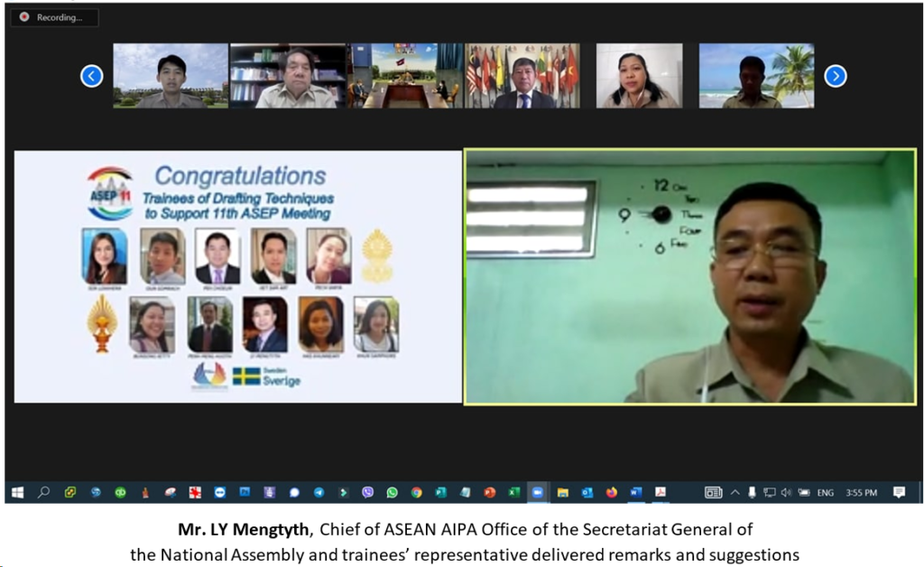Open Viber from the taskbar
This screenshot has height=567, width=924.
pyautogui.click(x=368, y=492)
